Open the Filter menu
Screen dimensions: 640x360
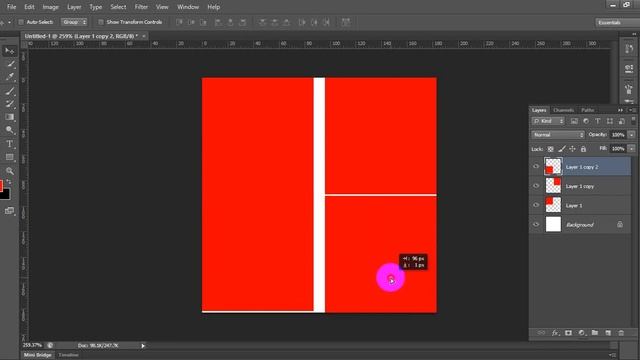tap(141, 7)
